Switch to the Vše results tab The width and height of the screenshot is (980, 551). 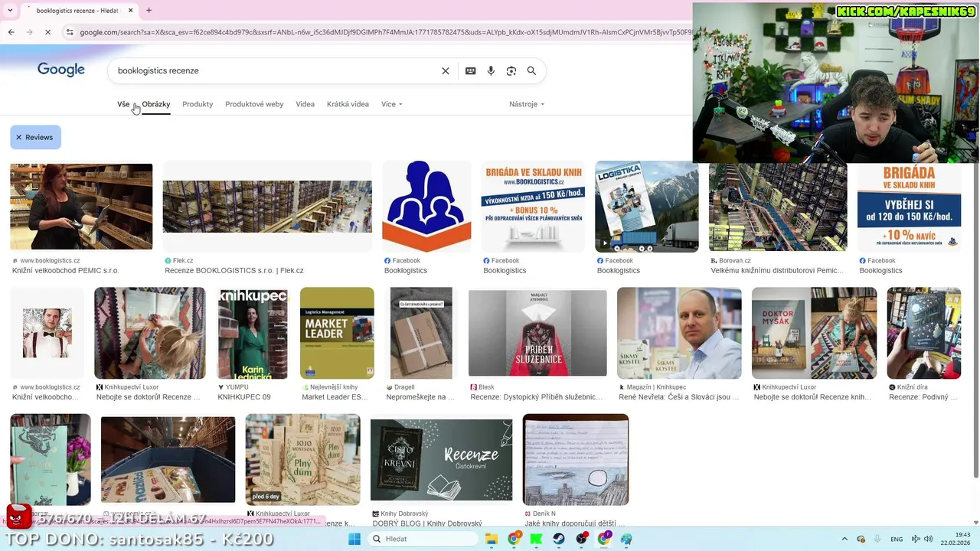123,104
